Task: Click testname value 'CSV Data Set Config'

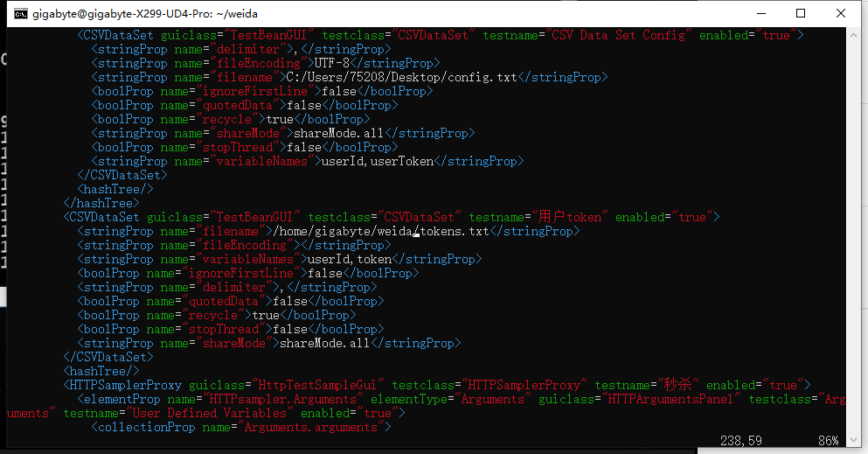Action: (x=618, y=35)
